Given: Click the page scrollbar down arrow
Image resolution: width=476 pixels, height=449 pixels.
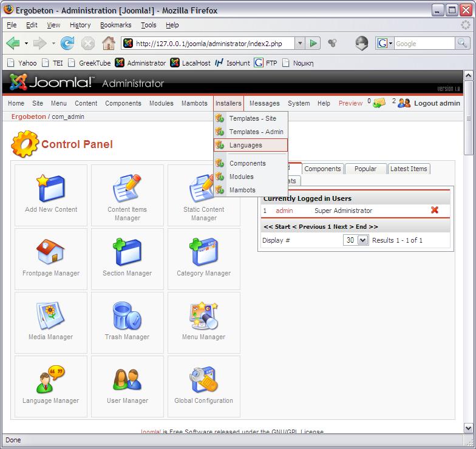Looking at the screenshot, I should click(468, 428).
